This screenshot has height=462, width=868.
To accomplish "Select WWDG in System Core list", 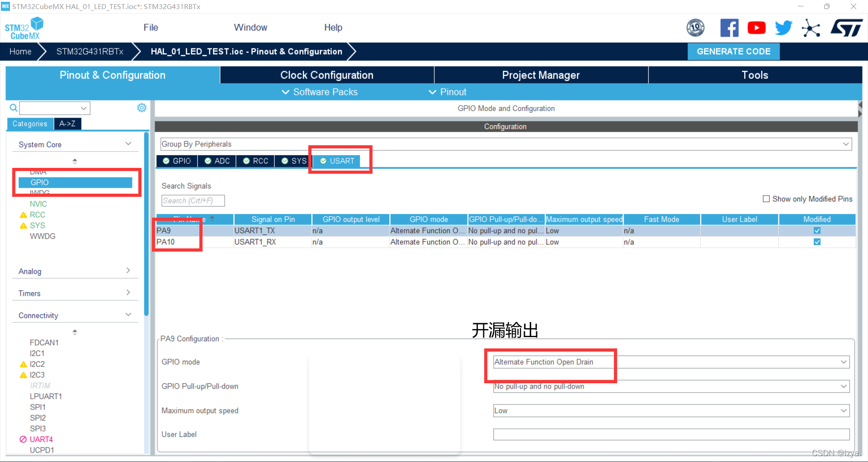I will tap(42, 236).
